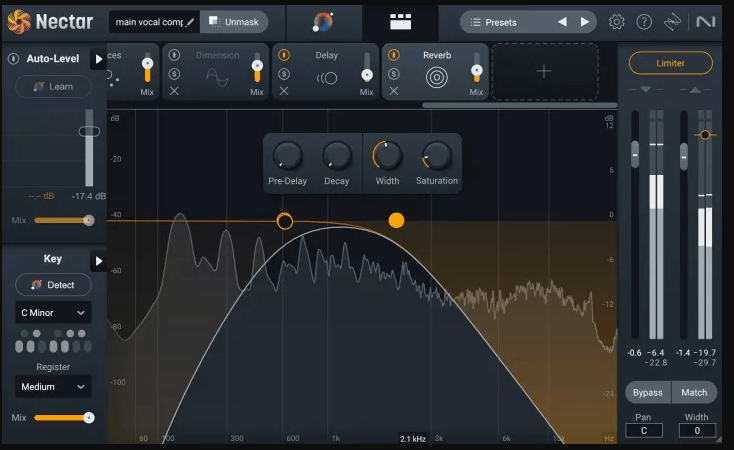This screenshot has width=734, height=450.
Task: Click Reverb module Mix slider handle
Action: [477, 70]
